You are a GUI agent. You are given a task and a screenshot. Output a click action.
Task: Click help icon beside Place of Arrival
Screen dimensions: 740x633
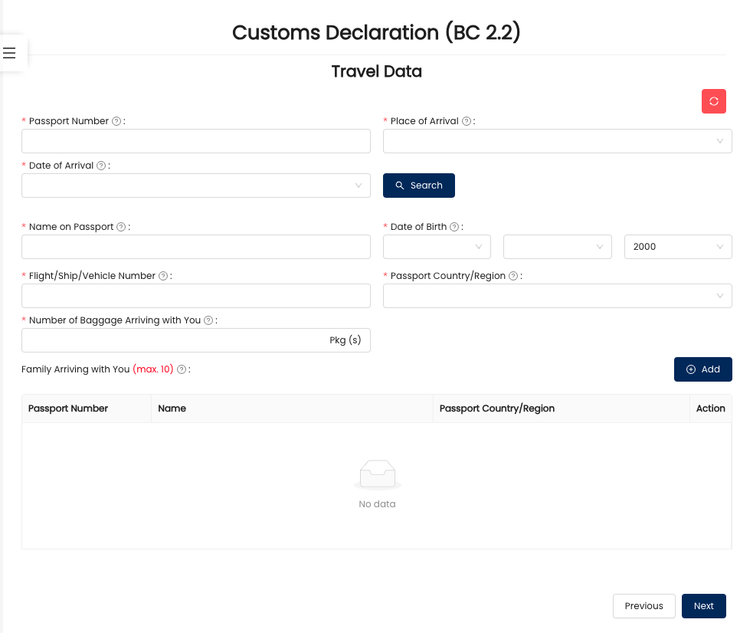pos(467,121)
